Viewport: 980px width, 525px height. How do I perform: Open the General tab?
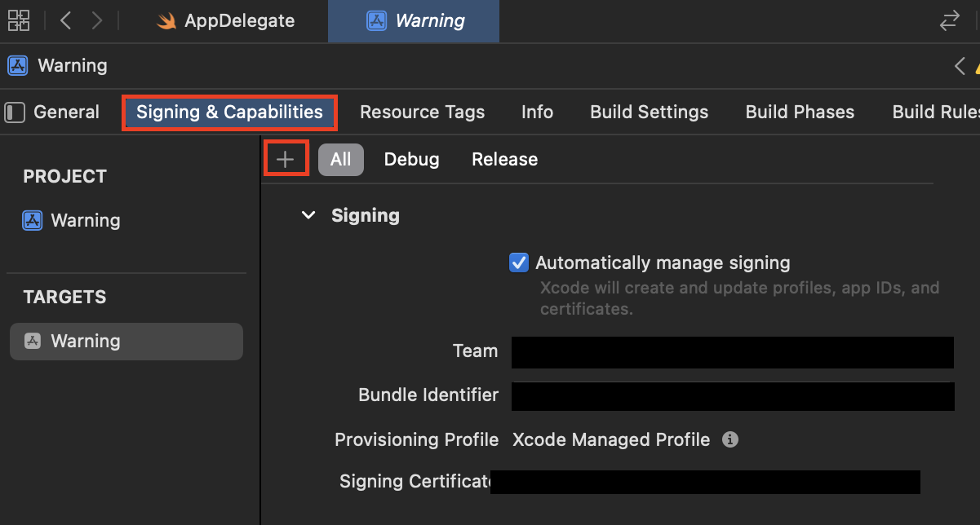[67, 112]
